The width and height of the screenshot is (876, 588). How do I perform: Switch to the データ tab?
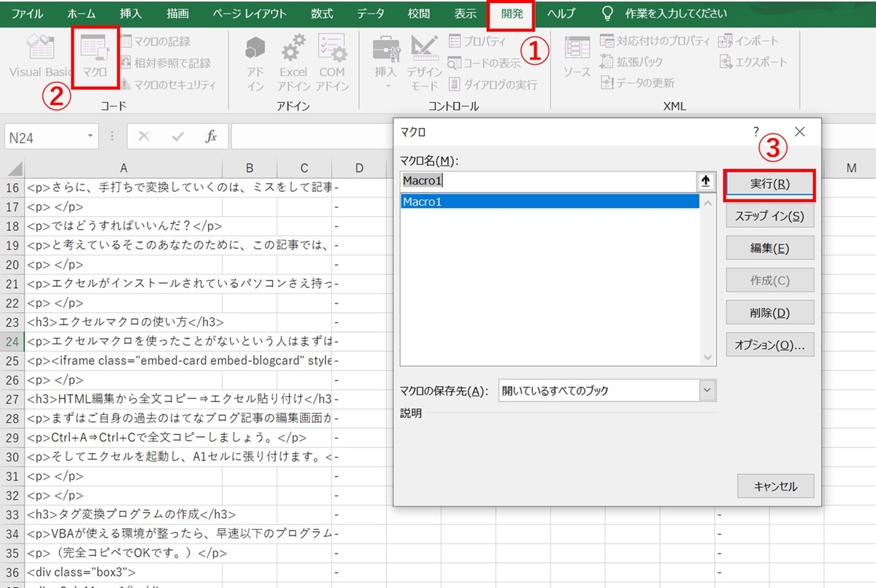point(371,14)
